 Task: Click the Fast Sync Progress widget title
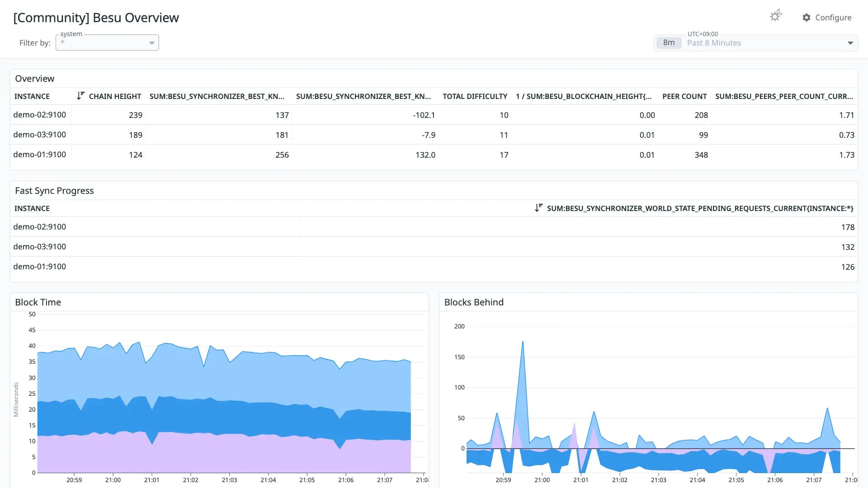coord(54,191)
